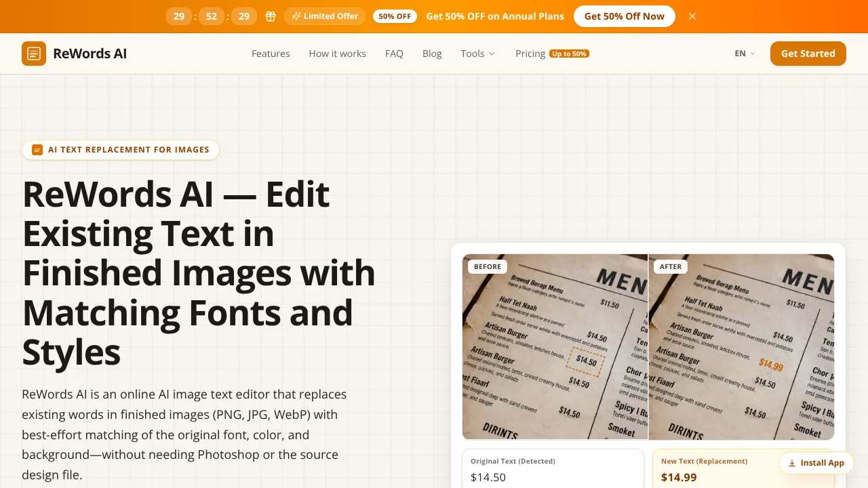The width and height of the screenshot is (868, 488).
Task: Click the Get Started button
Action: (x=808, y=54)
